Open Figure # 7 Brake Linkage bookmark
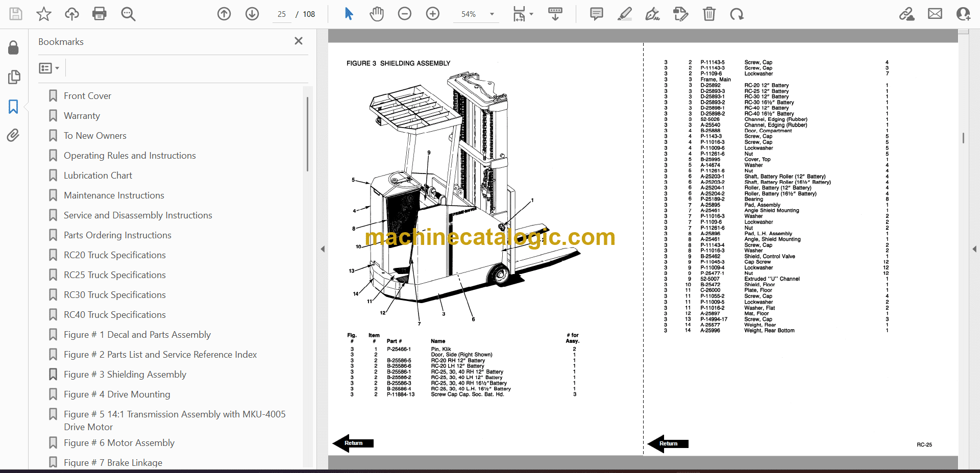 (x=113, y=462)
